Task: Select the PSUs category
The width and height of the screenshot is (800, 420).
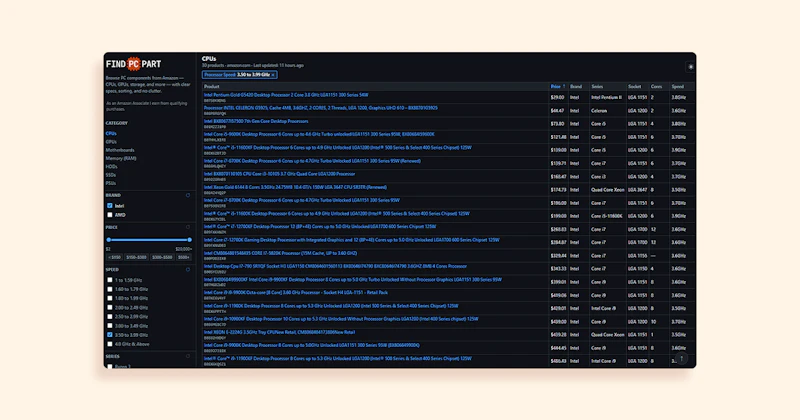Action: (x=111, y=183)
